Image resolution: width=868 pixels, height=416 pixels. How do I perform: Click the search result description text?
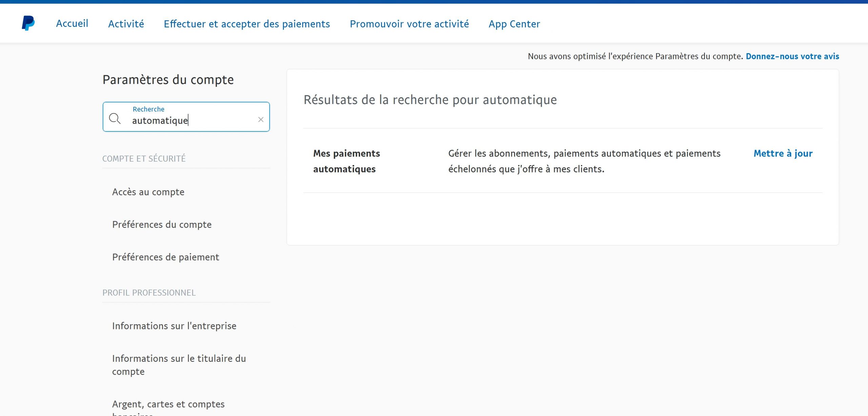pos(584,161)
